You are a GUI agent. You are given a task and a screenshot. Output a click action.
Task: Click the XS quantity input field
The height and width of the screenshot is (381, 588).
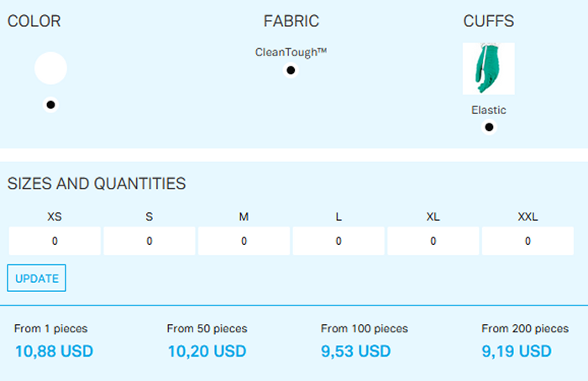click(x=55, y=242)
